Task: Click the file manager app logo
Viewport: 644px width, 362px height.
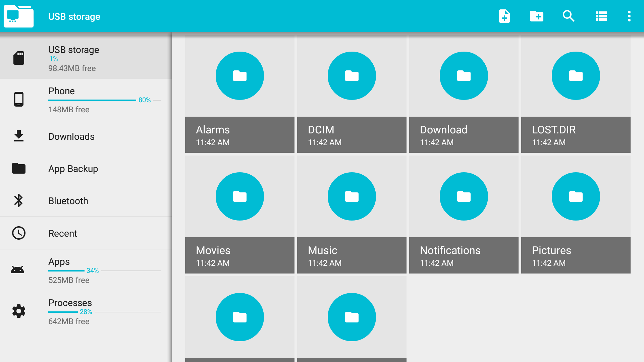Action: tap(18, 16)
